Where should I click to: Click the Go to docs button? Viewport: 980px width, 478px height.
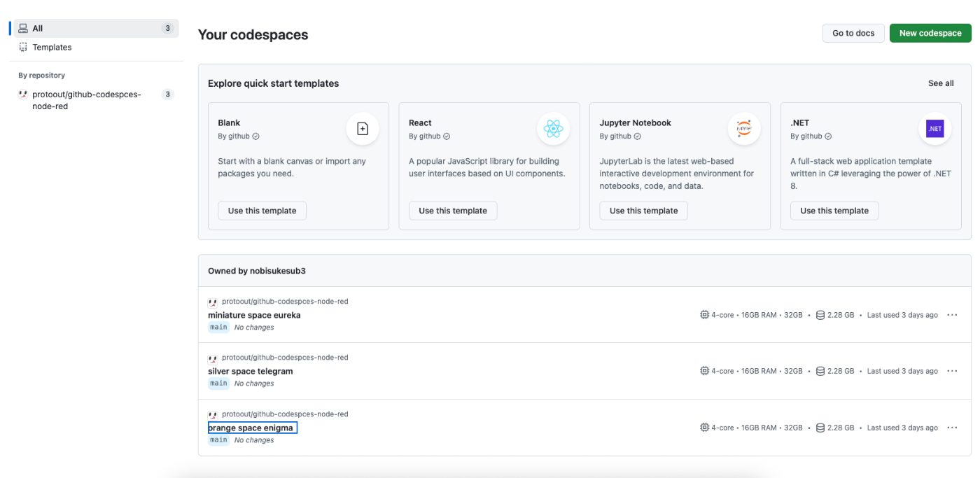[853, 33]
